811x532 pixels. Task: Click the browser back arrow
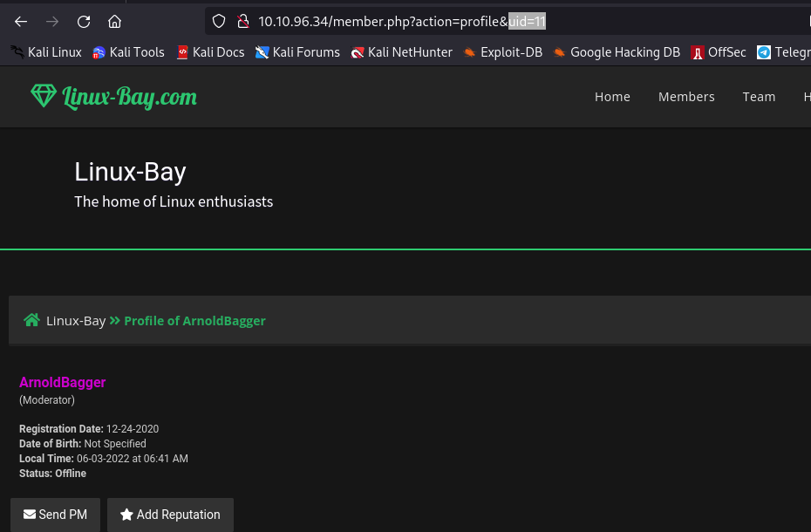click(x=21, y=22)
